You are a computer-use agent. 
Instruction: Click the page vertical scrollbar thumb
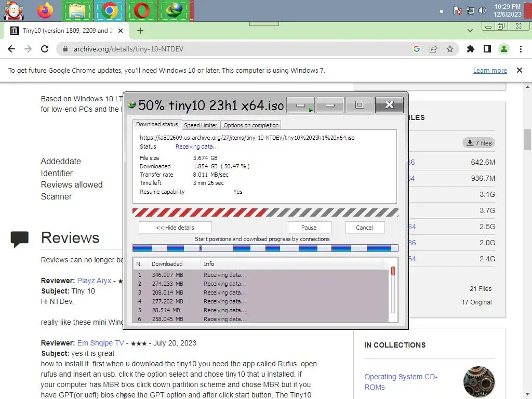(x=527, y=139)
